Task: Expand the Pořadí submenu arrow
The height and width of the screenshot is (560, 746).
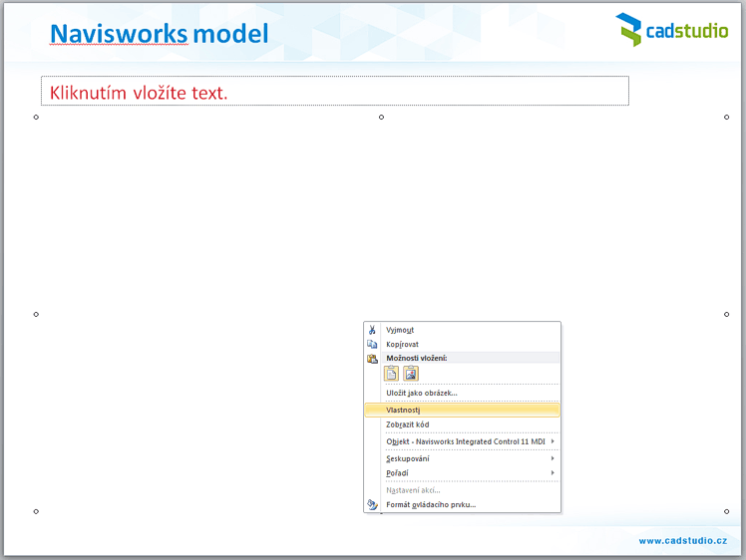Action: (x=553, y=473)
